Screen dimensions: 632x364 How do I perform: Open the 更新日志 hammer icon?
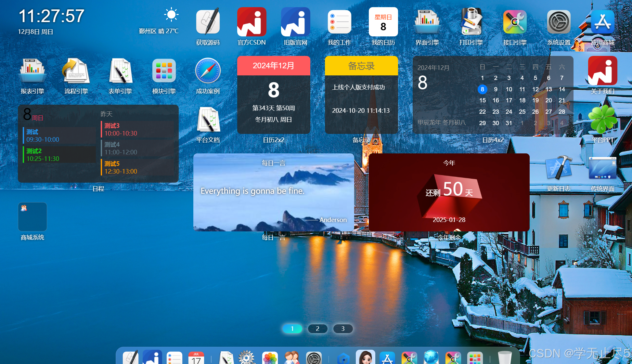click(559, 168)
